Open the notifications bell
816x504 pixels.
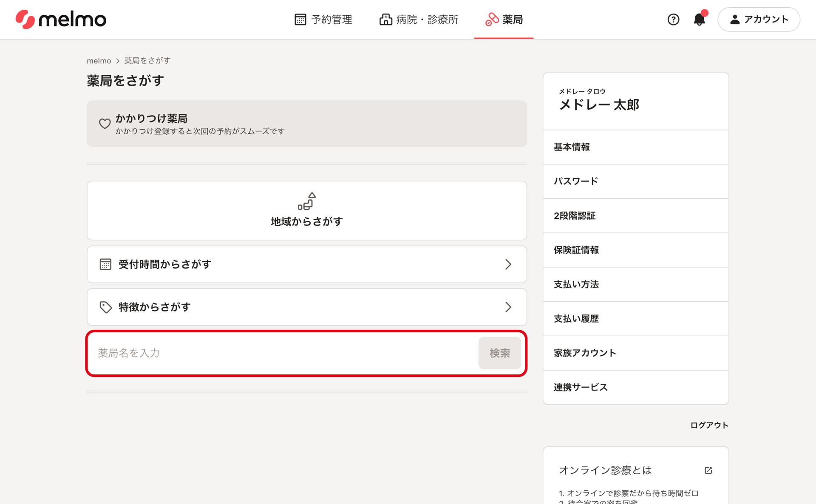[x=699, y=19]
